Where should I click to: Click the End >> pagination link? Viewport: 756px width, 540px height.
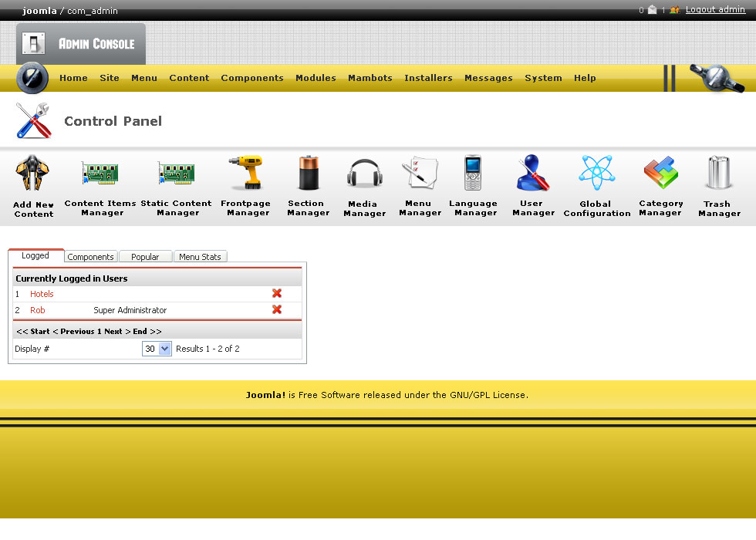tap(147, 332)
